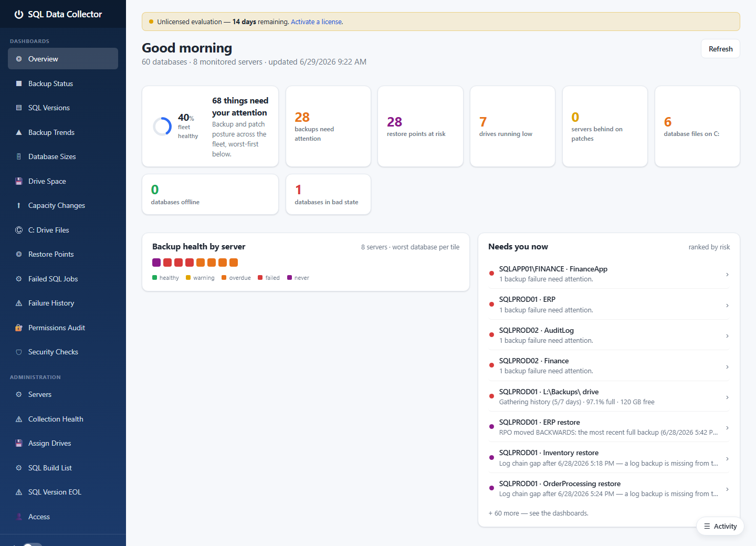Click the SQL Build List gear icon
Viewport: 756px width, 546px height.
19,468
